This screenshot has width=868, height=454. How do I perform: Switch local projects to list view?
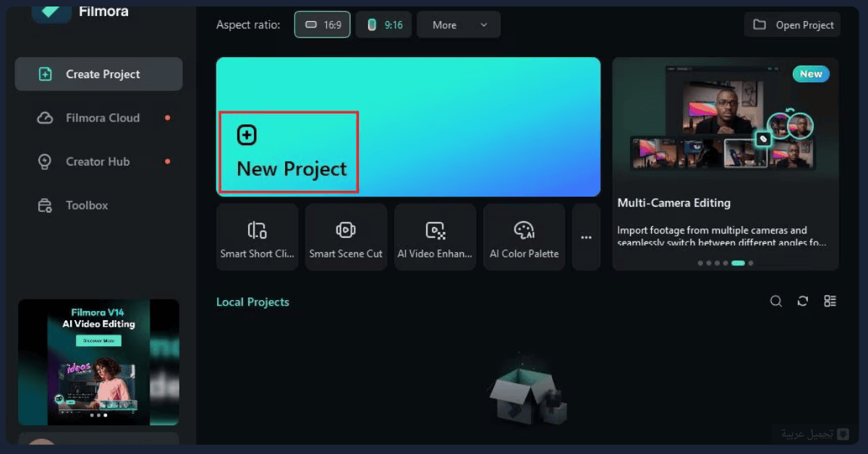(x=830, y=301)
